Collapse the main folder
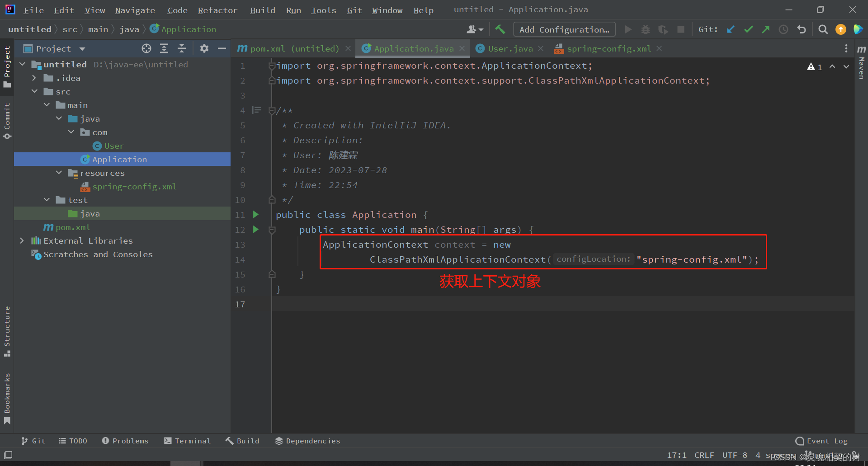This screenshot has width=868, height=466. pyautogui.click(x=47, y=105)
